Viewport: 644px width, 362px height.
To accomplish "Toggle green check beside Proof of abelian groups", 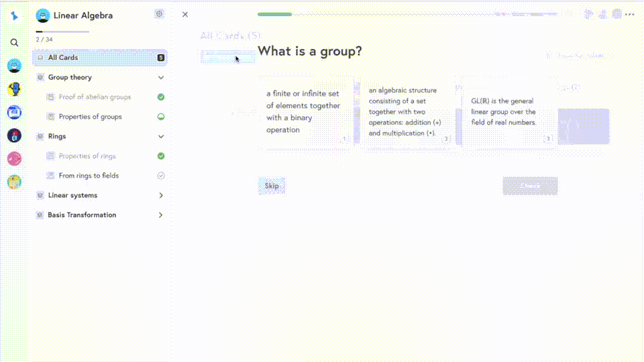I will click(x=161, y=97).
